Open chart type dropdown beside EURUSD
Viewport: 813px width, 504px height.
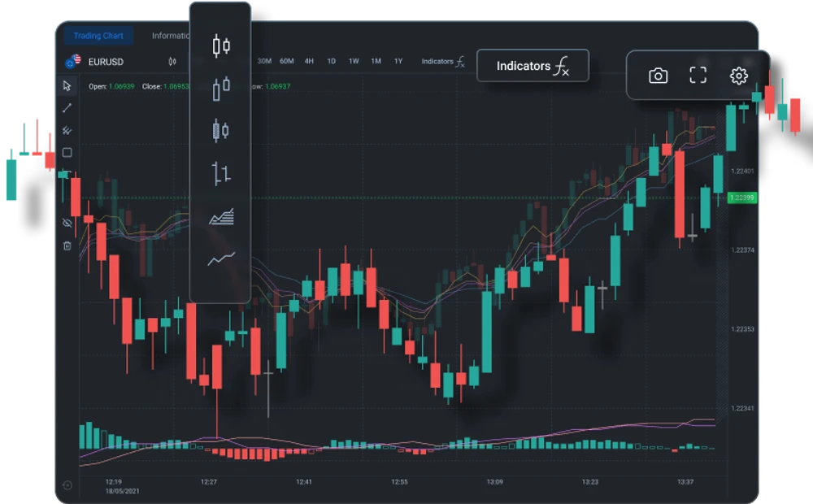[x=172, y=62]
